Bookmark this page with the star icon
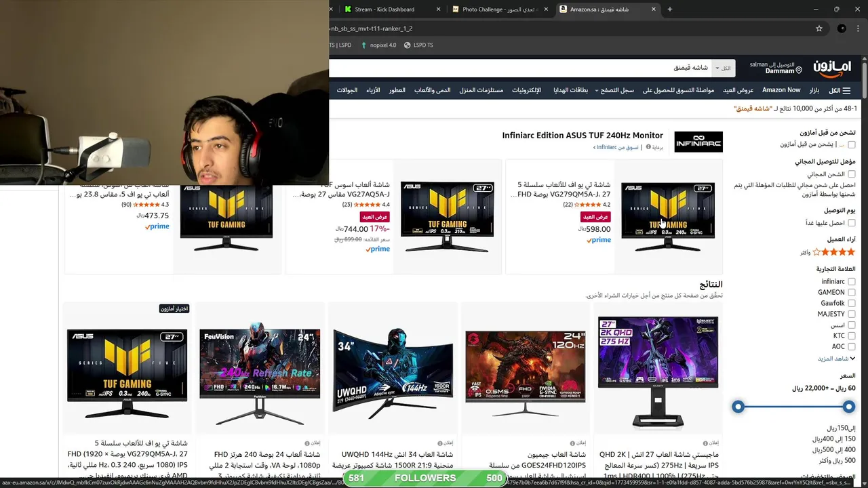868x488 pixels. tap(819, 28)
